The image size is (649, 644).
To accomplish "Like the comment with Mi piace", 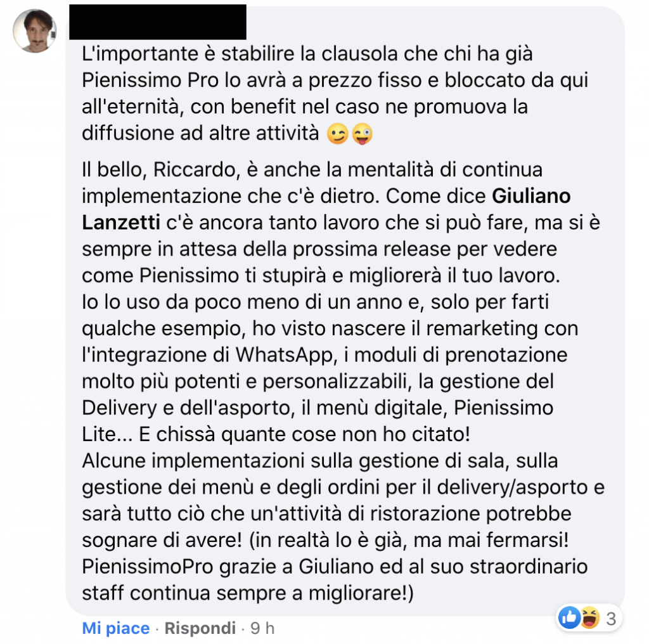I will (115, 628).
